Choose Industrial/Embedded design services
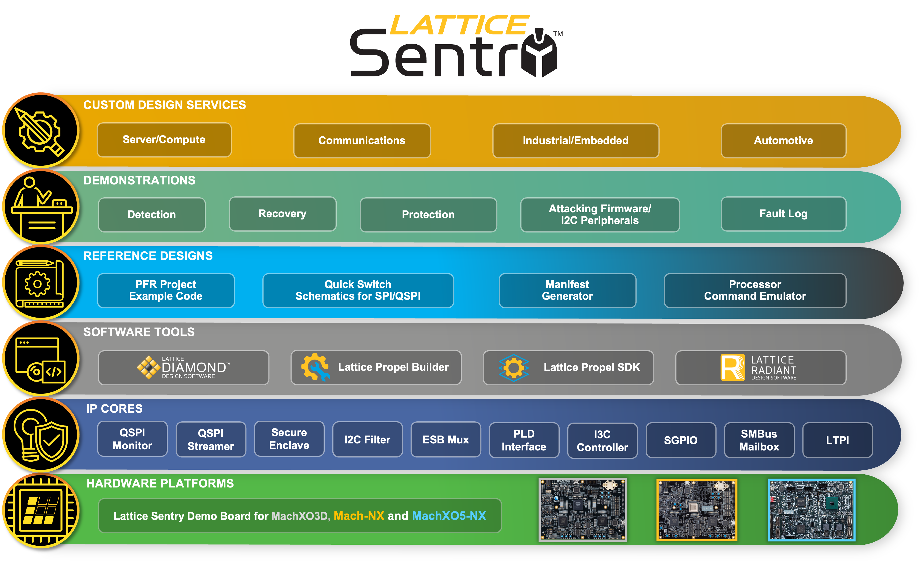This screenshot has height=566, width=924. [576, 141]
